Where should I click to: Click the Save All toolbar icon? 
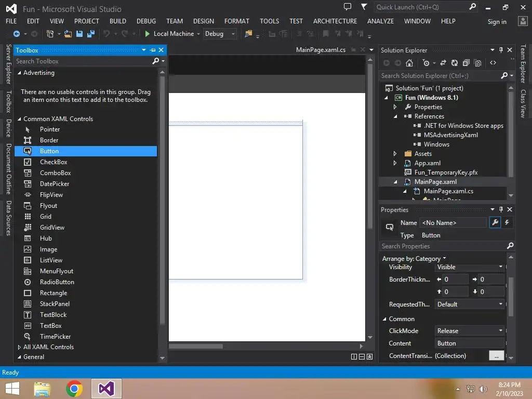[x=90, y=34]
